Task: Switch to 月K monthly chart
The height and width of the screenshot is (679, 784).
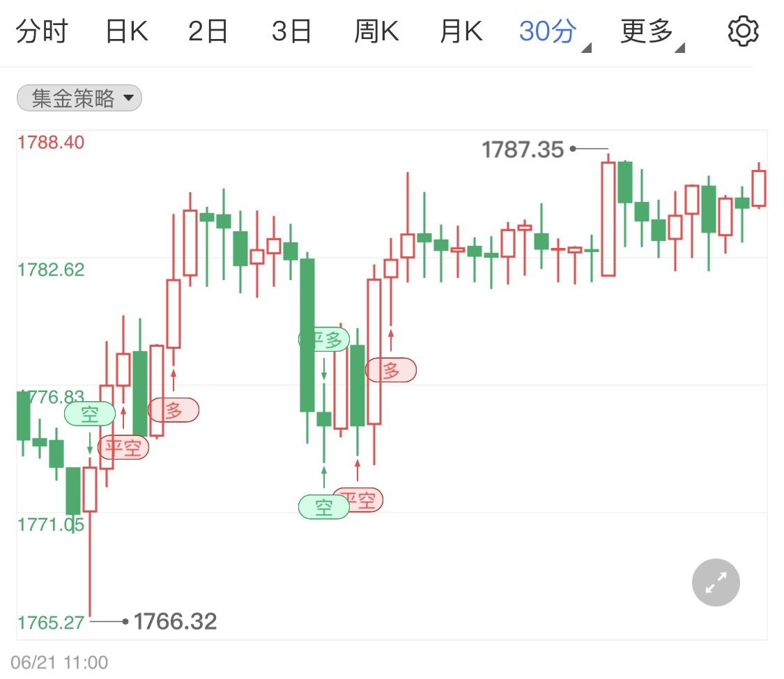Action: click(x=461, y=32)
